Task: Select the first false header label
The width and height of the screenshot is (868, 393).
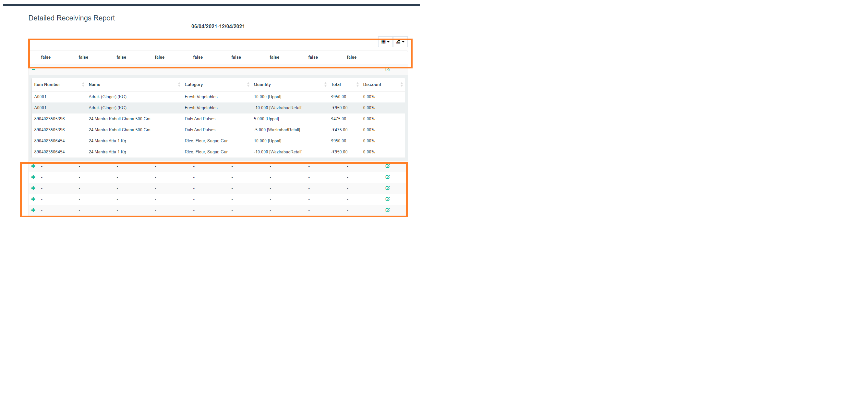Action: [x=45, y=57]
